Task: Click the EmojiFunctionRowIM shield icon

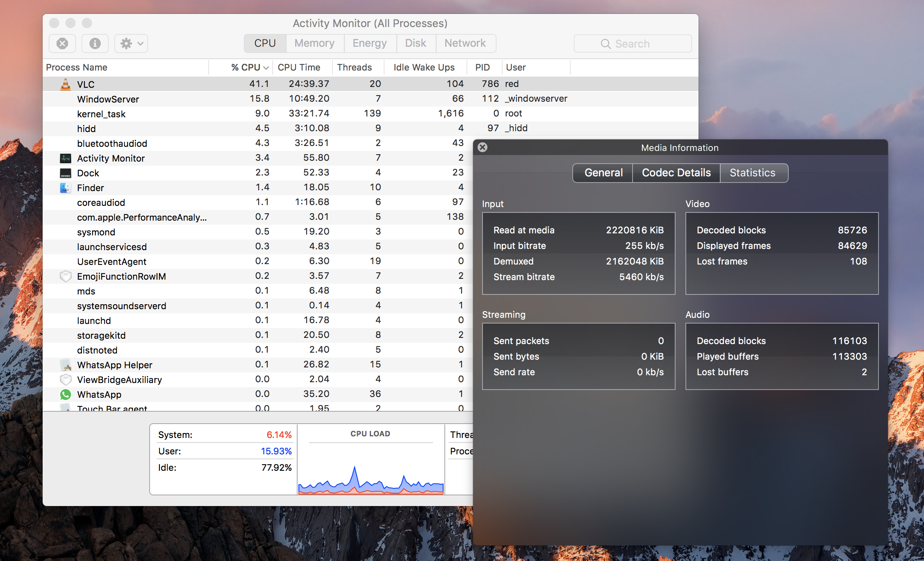Action: coord(66,276)
